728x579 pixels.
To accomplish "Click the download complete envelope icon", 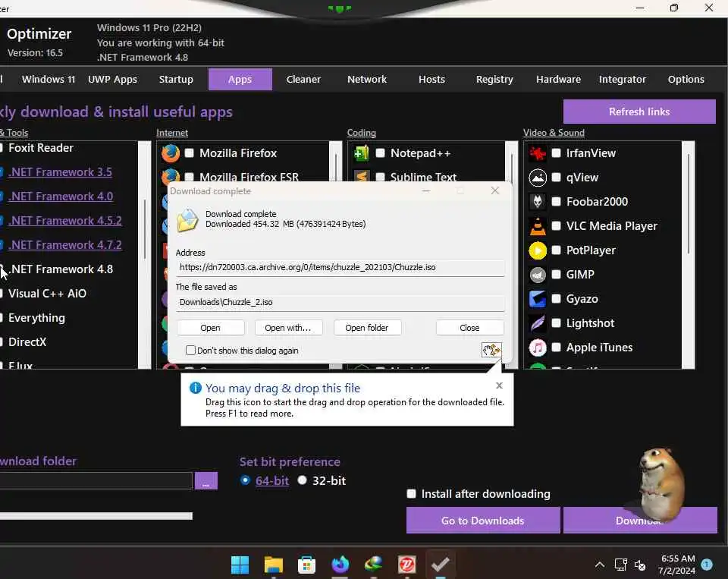I will (187, 220).
